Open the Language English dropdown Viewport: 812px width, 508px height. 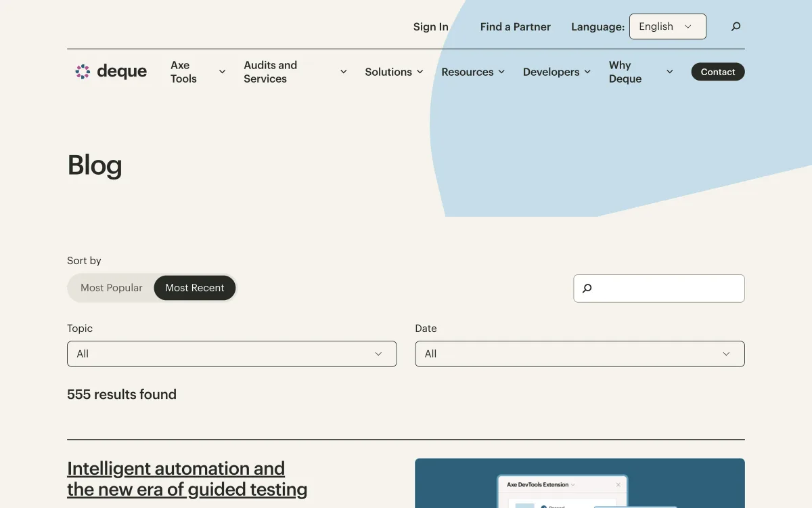(668, 26)
